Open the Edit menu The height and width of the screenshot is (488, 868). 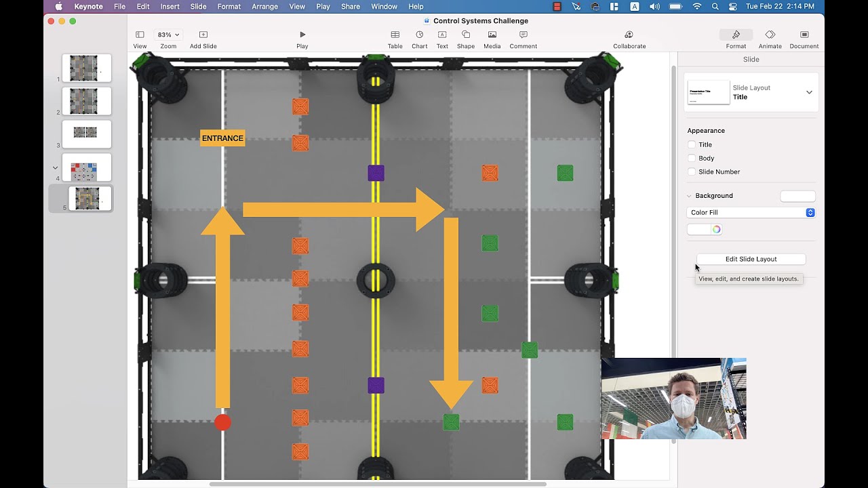(143, 7)
